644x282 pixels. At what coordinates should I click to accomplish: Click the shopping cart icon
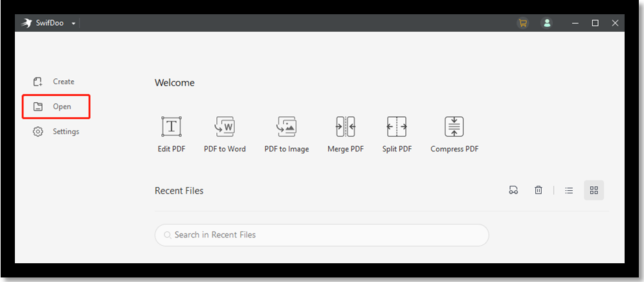(523, 23)
